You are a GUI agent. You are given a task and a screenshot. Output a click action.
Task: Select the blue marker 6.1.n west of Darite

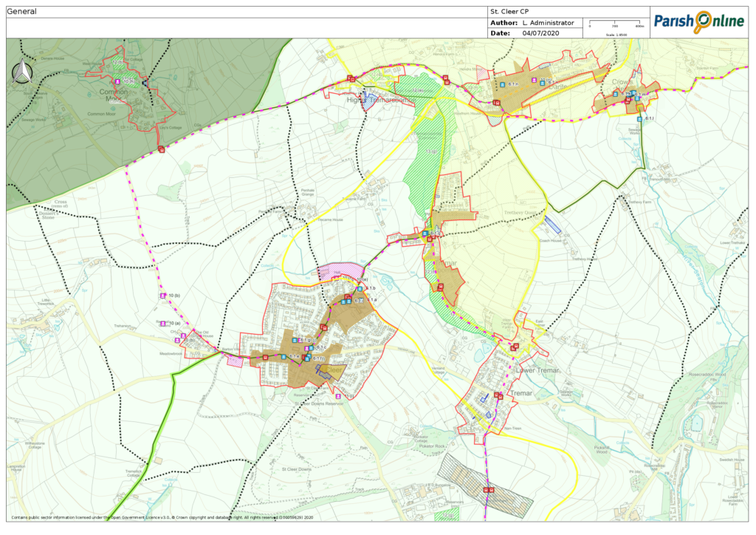pos(501,85)
